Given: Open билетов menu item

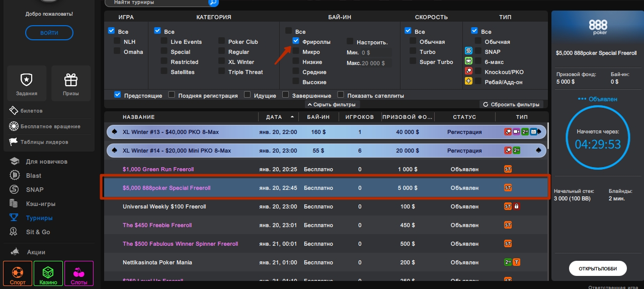Looking at the screenshot, I should [31, 111].
